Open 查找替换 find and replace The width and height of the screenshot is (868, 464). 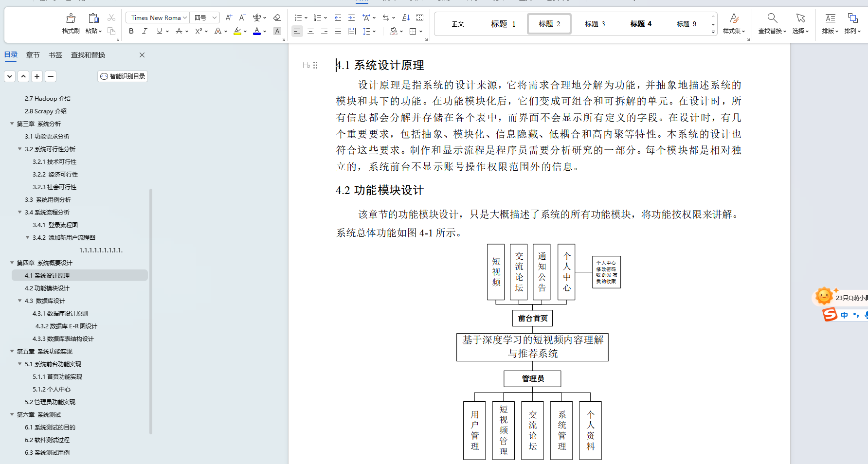click(x=772, y=23)
